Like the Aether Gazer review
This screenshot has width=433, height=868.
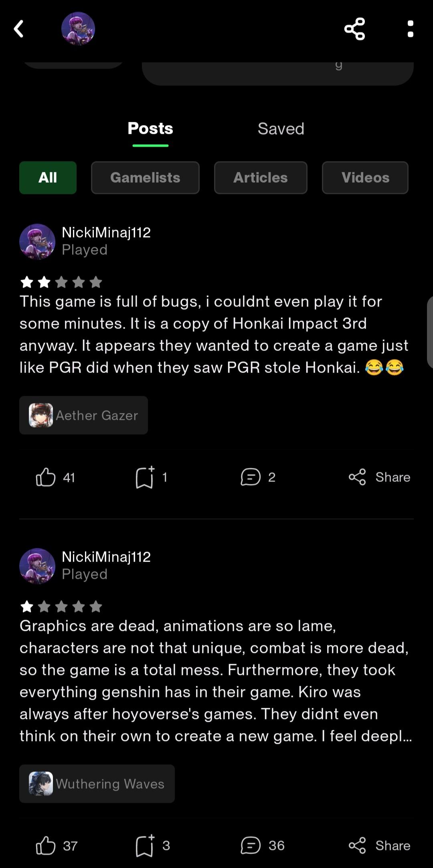coord(46,477)
